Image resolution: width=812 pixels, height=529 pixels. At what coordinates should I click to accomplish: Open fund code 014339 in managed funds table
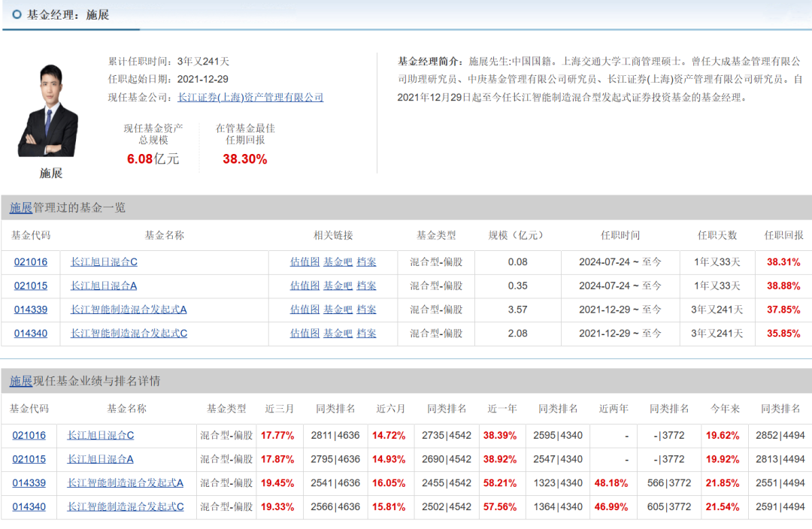coord(31,310)
